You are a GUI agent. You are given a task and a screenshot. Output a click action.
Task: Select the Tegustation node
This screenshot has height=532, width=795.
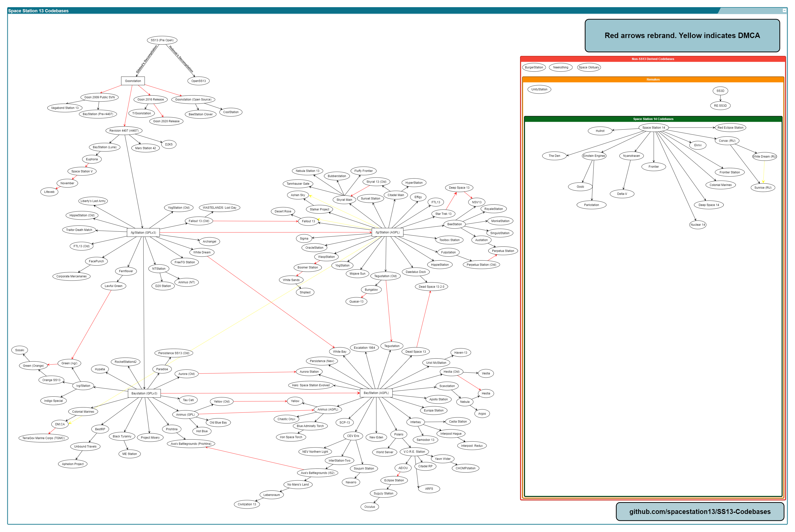point(392,346)
